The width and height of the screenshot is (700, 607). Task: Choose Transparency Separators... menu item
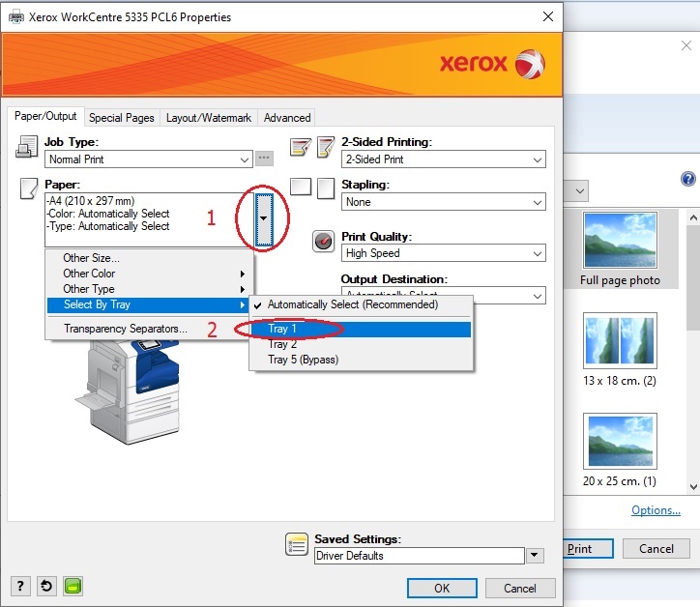pos(150,329)
